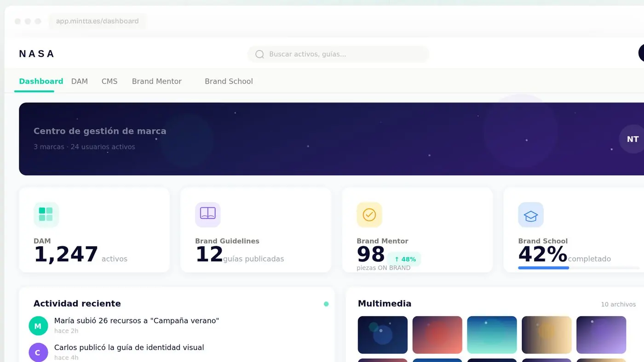The width and height of the screenshot is (644, 362).
Task: Click the Brand School 42% progress bar
Action: pos(578,268)
